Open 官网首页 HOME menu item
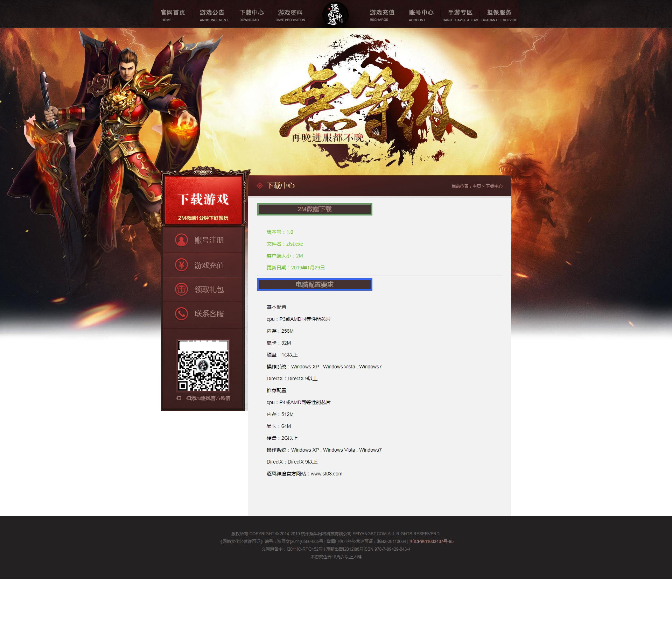Viewport: 672px width, 622px height. click(x=173, y=15)
